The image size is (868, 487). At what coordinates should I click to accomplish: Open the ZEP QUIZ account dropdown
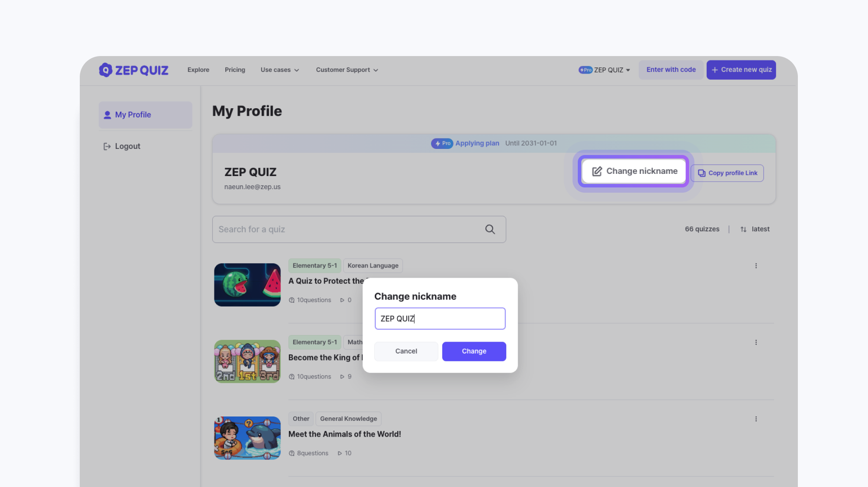click(605, 70)
